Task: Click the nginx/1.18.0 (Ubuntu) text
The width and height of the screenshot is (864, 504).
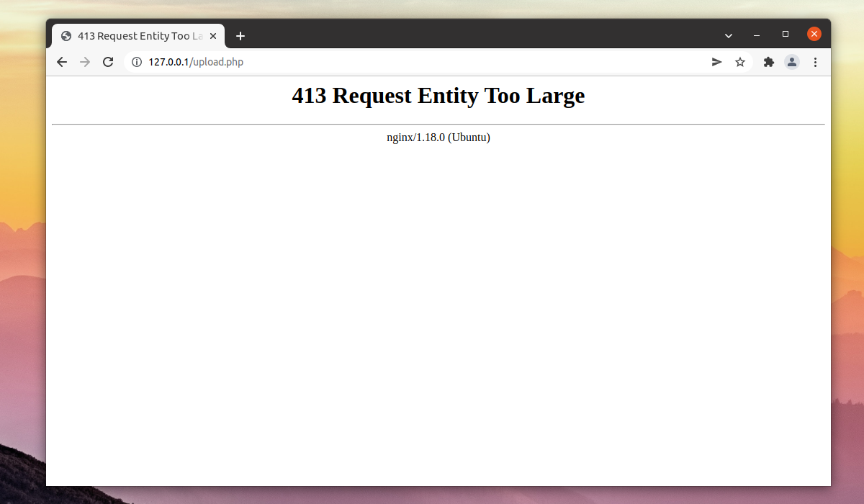Action: coord(438,138)
